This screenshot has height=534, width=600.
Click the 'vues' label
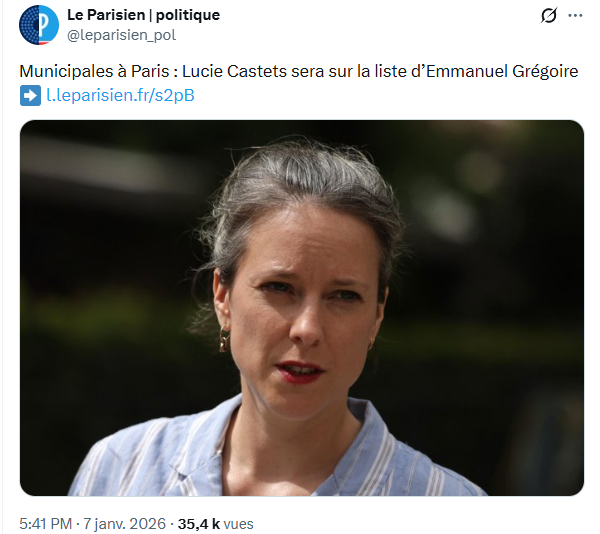(238, 524)
